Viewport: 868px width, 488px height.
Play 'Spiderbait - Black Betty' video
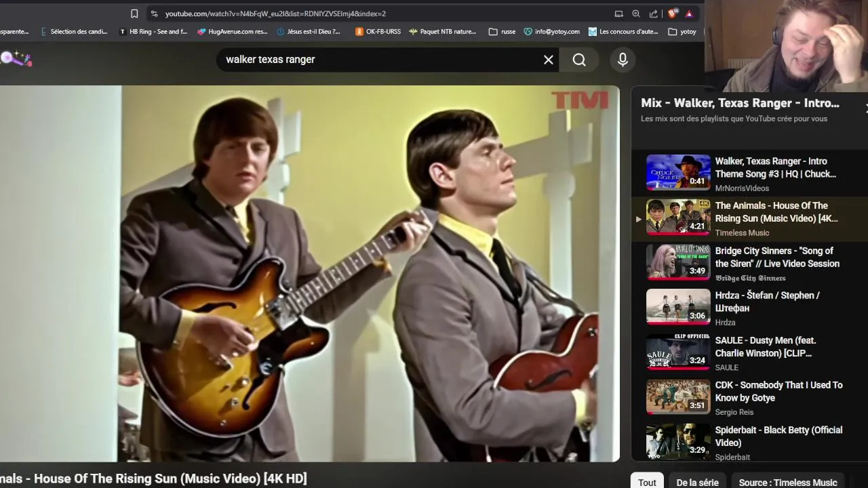778,436
